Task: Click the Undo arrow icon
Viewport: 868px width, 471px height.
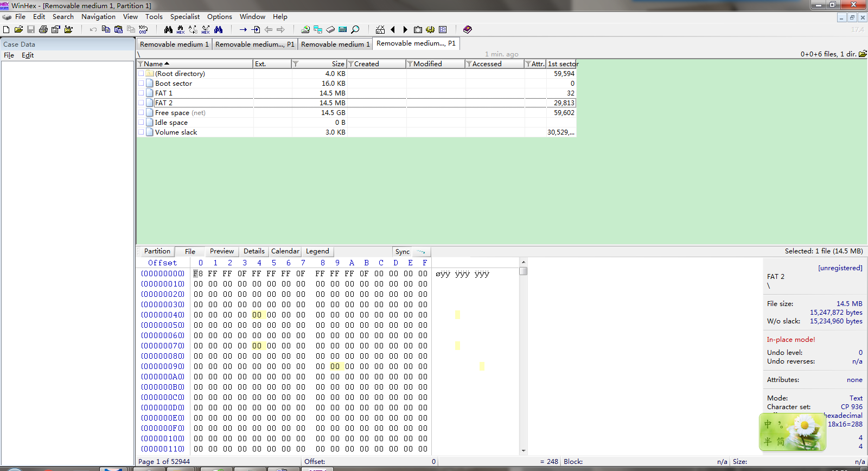Action: pos(93,29)
